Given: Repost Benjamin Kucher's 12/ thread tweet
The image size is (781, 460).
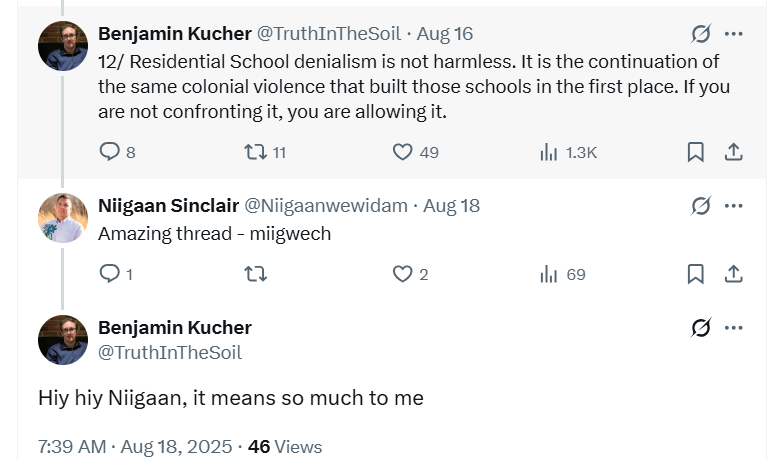Looking at the screenshot, I should 255,152.
